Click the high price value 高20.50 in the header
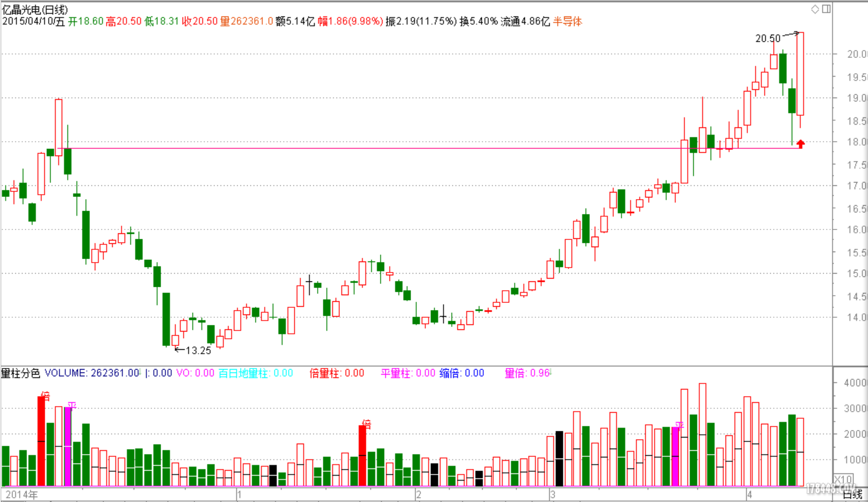This screenshot has width=868, height=502. pyautogui.click(x=124, y=22)
